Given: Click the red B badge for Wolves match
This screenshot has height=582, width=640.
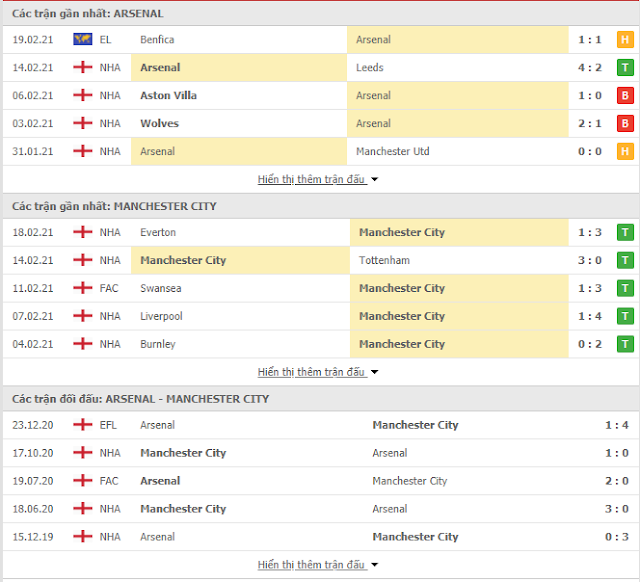Looking at the screenshot, I should pos(625,123).
